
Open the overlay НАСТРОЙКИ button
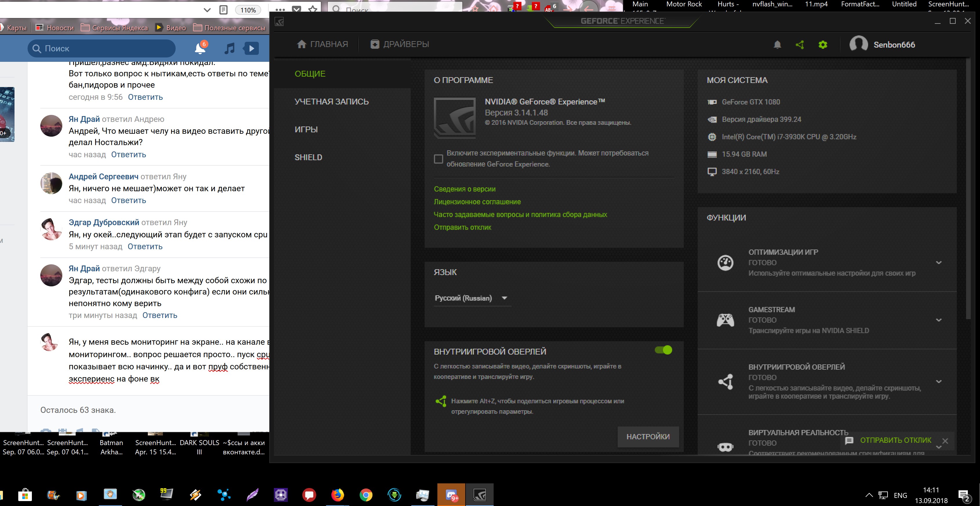click(648, 437)
